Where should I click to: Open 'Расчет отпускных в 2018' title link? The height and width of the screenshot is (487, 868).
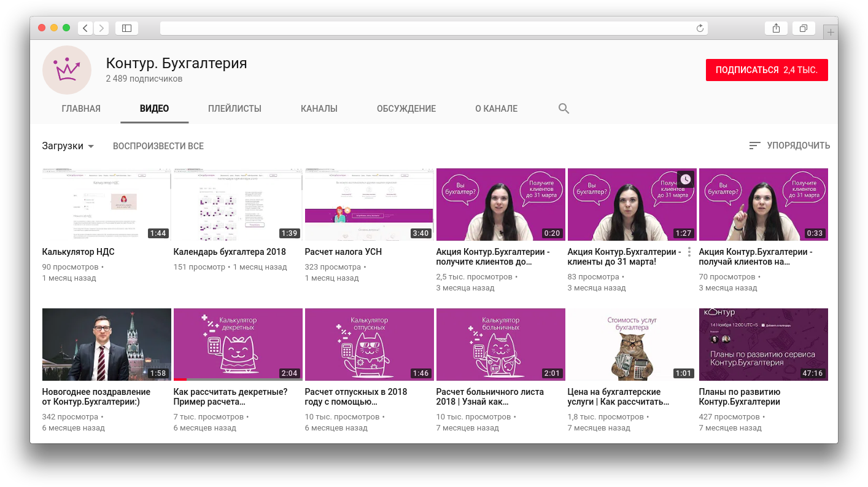point(356,397)
